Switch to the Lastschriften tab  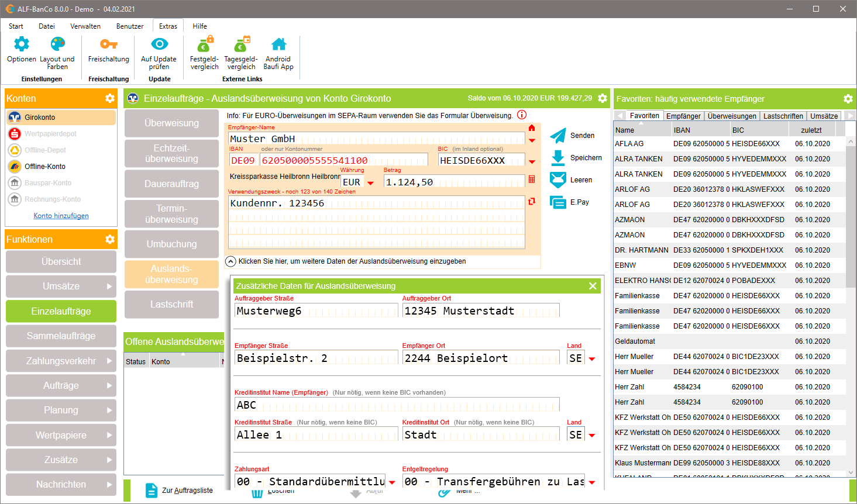pyautogui.click(x=783, y=116)
